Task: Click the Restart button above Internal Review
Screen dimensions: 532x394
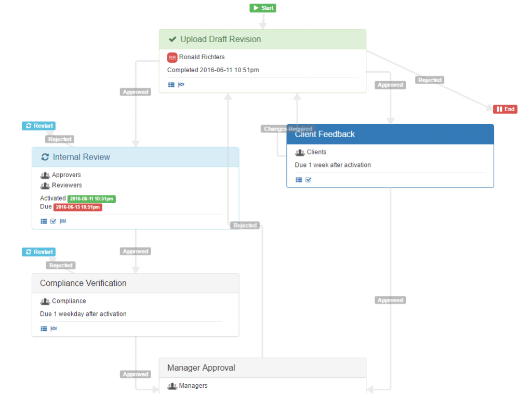Action: [x=38, y=126]
